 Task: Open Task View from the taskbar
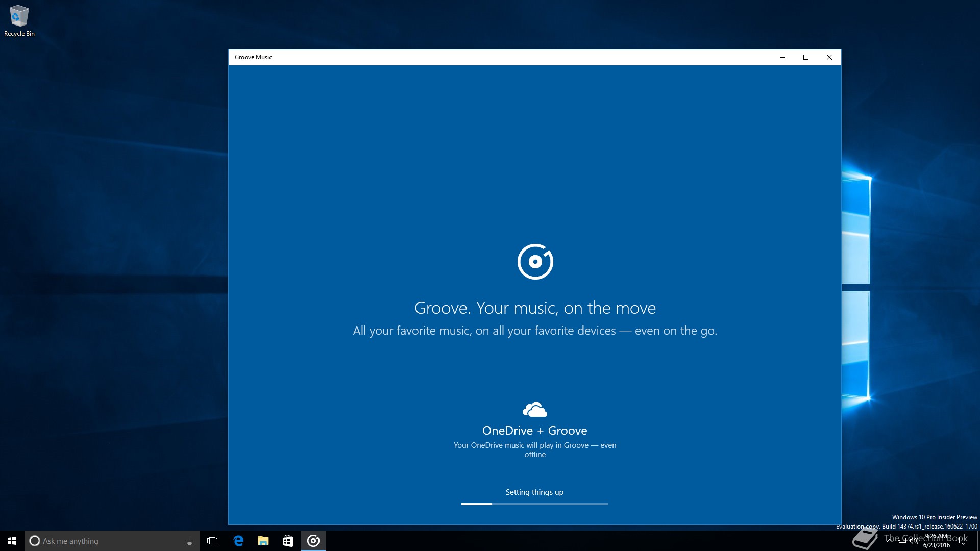(213, 541)
